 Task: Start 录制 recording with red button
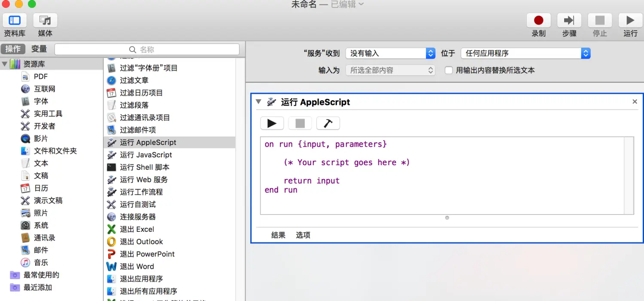point(539,20)
